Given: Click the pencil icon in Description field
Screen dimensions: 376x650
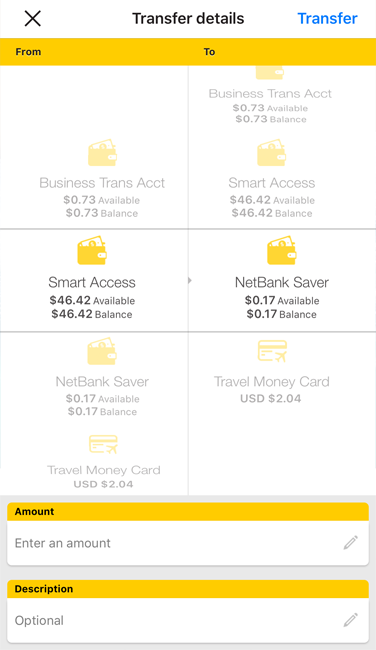Looking at the screenshot, I should [x=351, y=620].
